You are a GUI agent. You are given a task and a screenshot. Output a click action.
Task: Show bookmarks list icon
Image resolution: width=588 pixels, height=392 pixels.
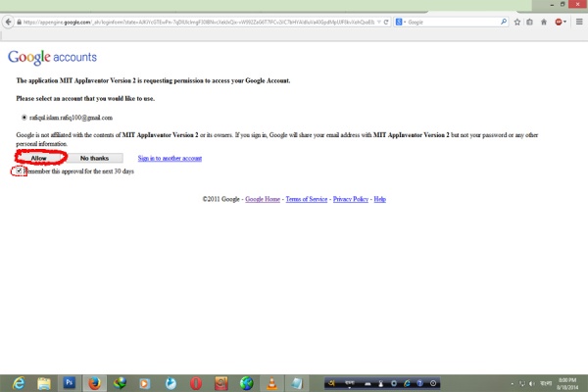[x=530, y=23]
